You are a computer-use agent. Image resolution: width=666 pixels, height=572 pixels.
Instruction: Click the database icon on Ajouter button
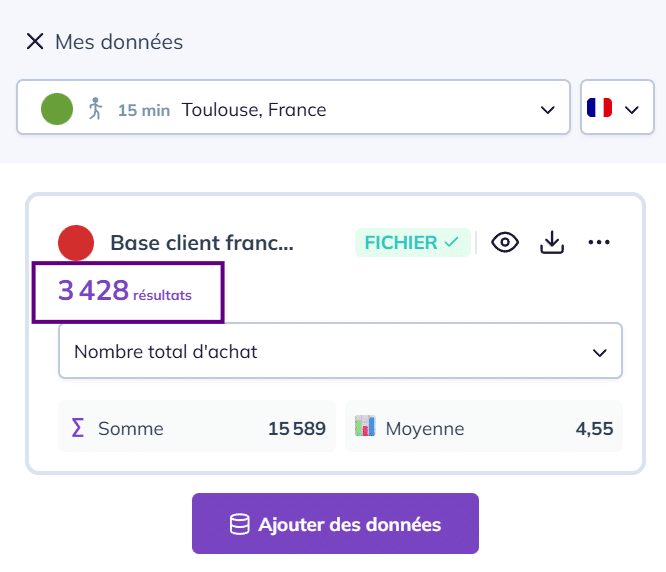pos(239,524)
